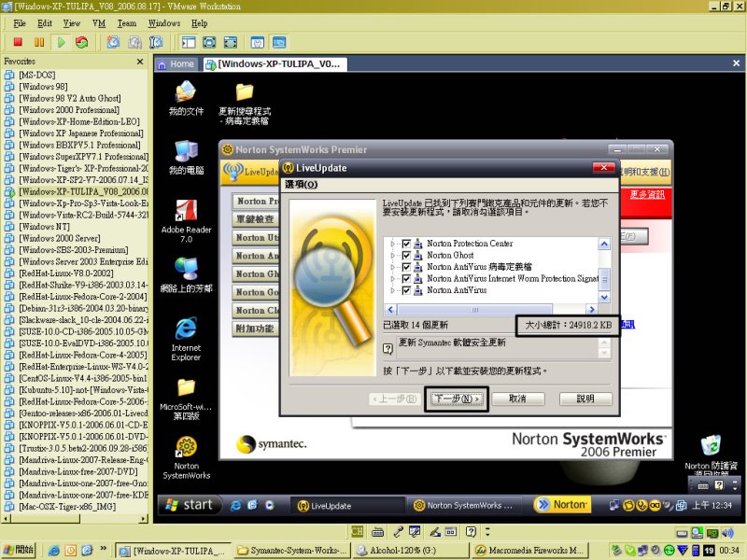Click the Reset VM toolbar icon

pos(82,42)
